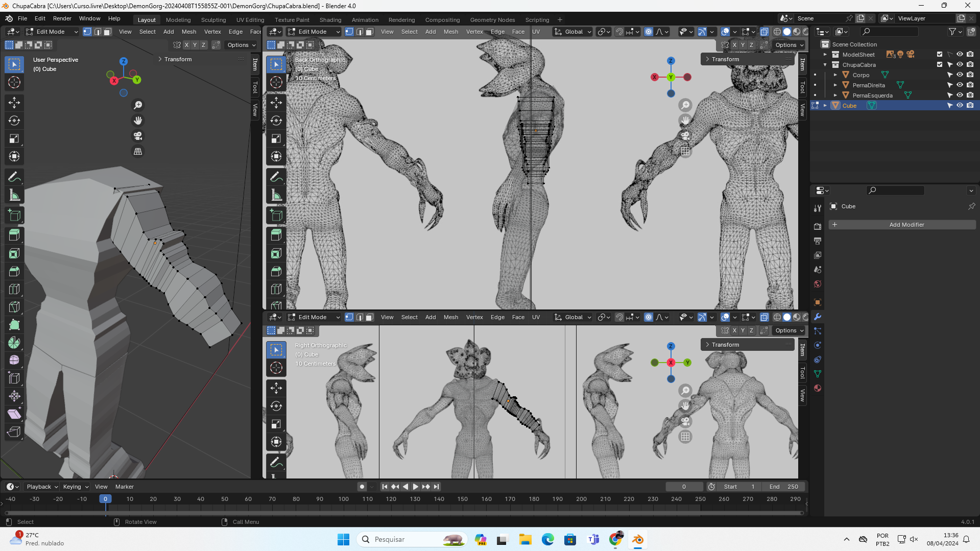
Task: Open the Modifiers properties tab
Action: pyautogui.click(x=818, y=317)
